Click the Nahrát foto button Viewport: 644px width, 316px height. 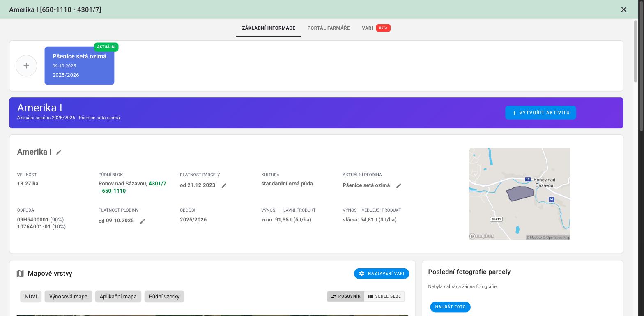450,307
